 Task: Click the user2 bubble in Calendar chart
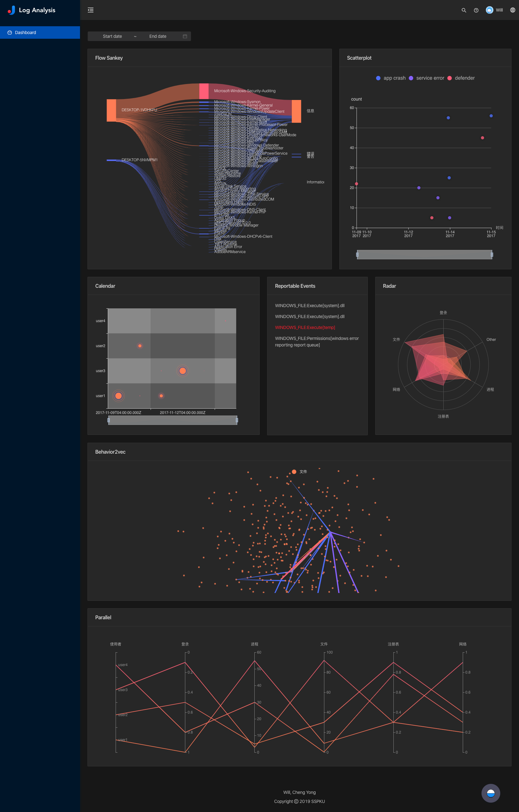click(140, 346)
